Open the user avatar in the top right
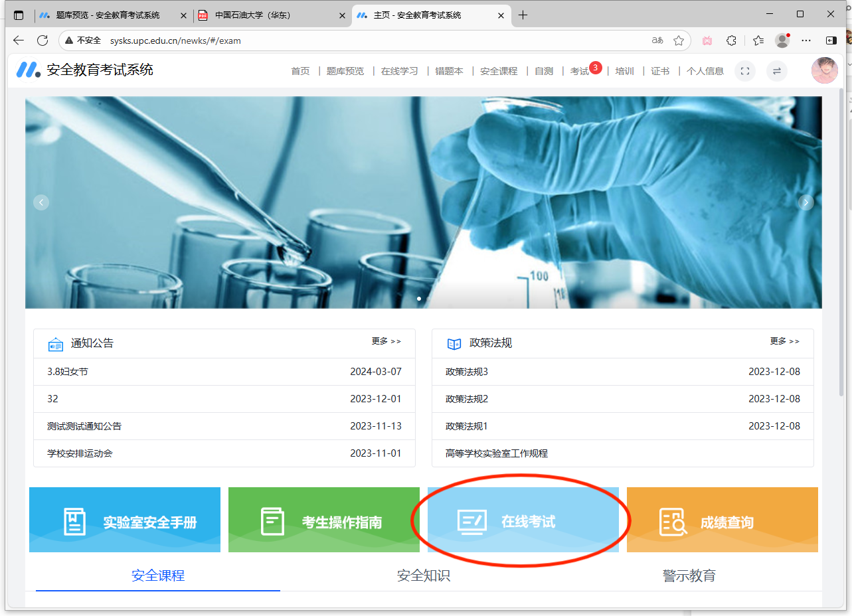This screenshot has width=852, height=616. (x=824, y=70)
